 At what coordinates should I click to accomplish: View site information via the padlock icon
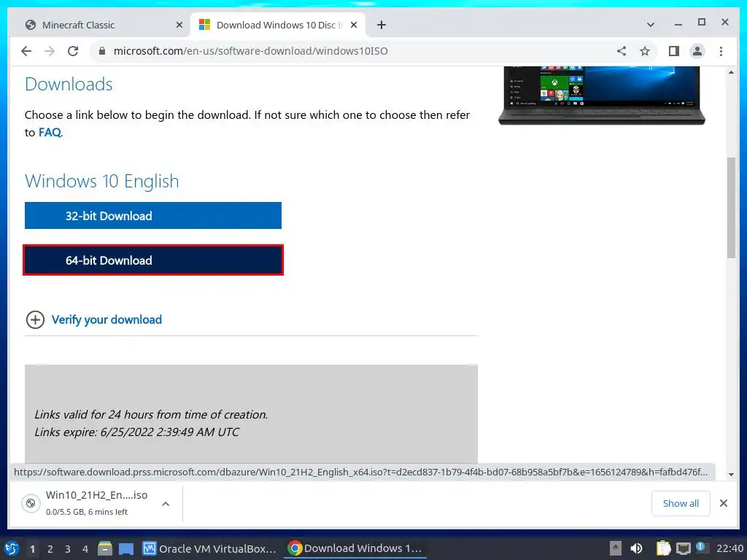102,51
